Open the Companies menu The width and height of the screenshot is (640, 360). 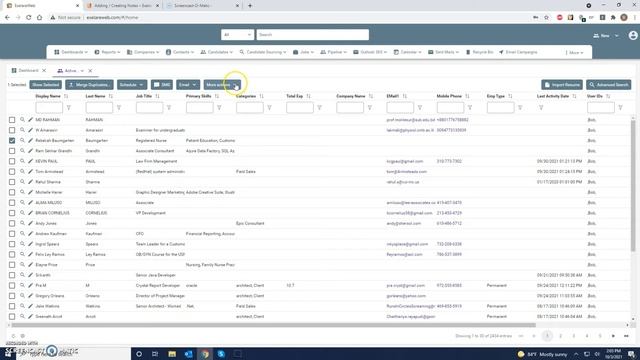coord(143,52)
